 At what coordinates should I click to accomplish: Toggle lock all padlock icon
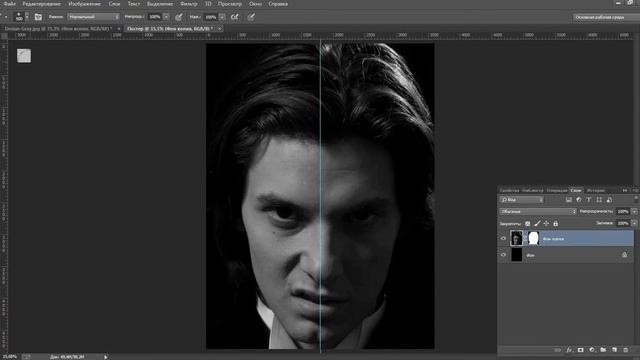[556, 224]
